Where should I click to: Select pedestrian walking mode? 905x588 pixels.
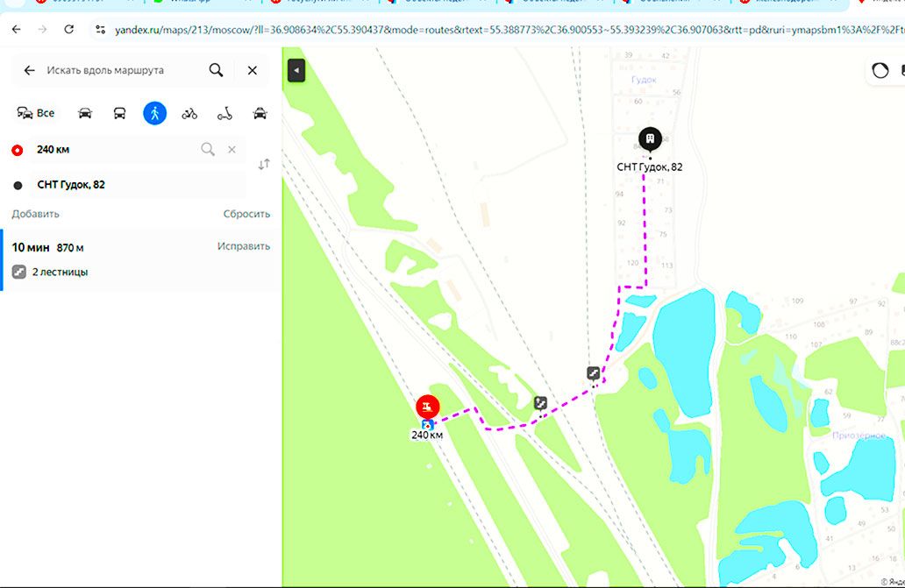[154, 113]
